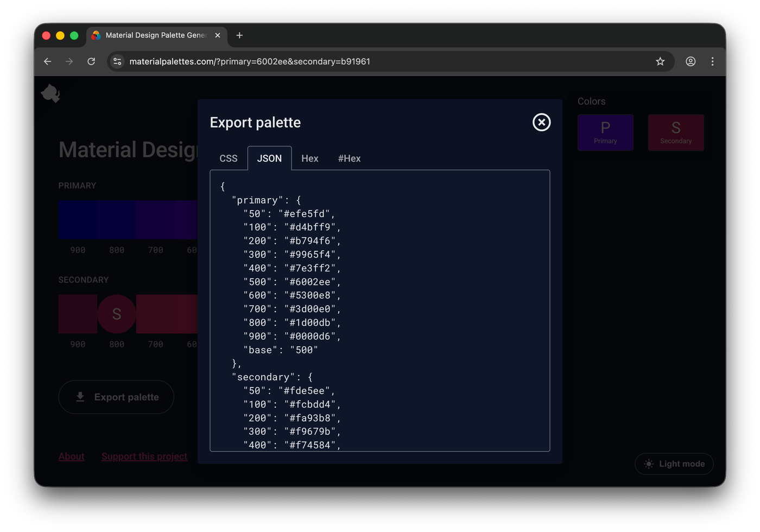Open the browser profile icon
The width and height of the screenshot is (760, 532).
[691, 61]
